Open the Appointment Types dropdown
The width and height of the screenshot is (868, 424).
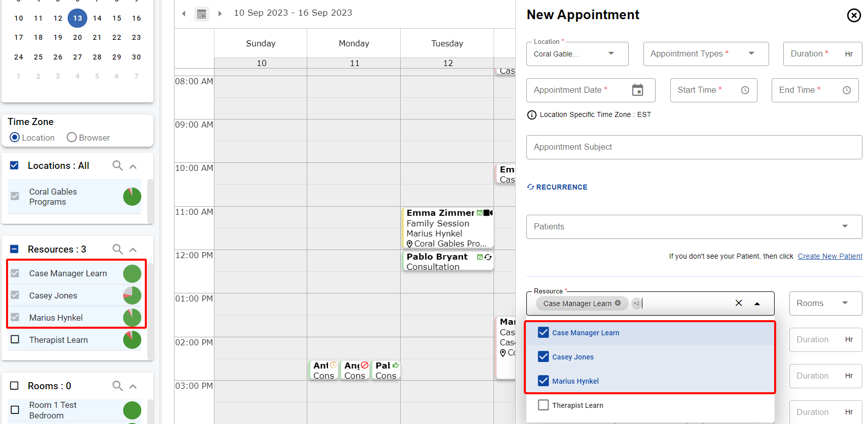(706, 54)
